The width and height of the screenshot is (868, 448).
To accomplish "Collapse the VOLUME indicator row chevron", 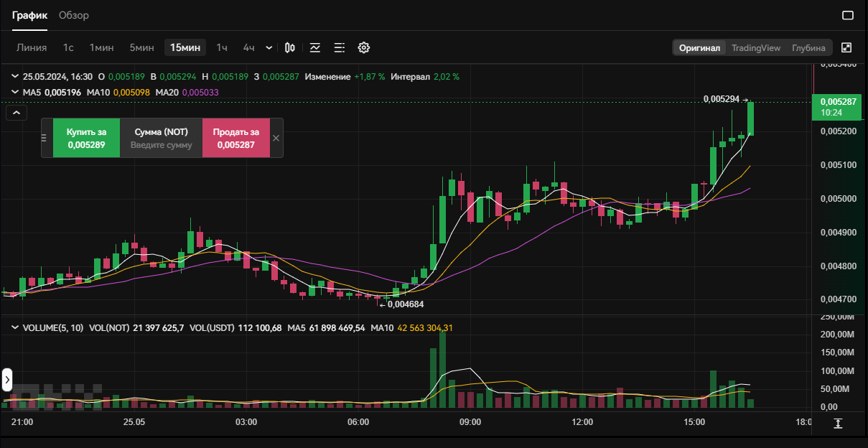I will pos(15,327).
